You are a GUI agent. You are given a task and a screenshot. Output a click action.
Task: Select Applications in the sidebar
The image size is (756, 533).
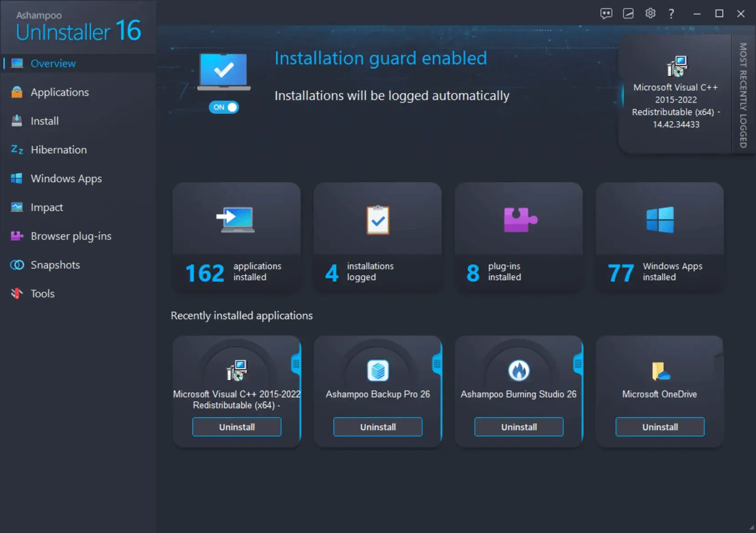pos(59,92)
